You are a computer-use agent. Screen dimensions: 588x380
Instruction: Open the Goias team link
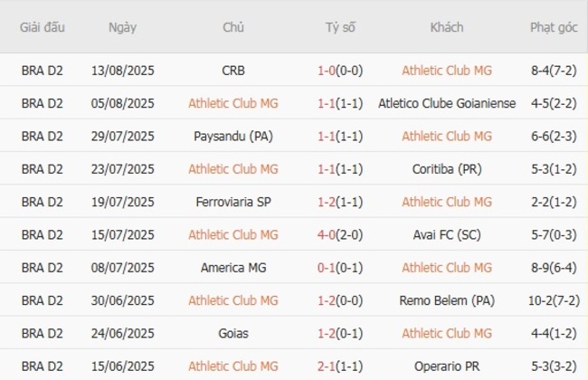232,333
